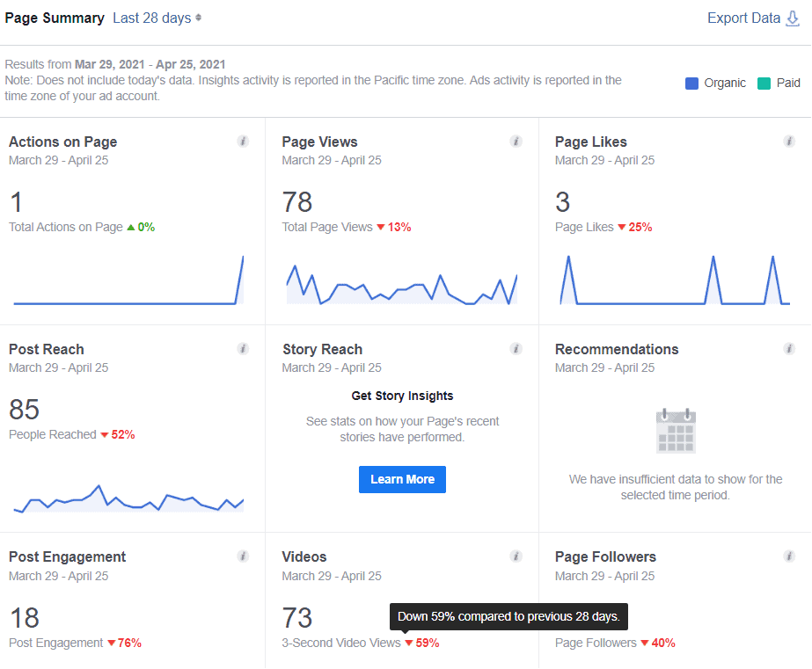812x669 pixels.
Task: Open the Videos card title
Action: point(304,556)
